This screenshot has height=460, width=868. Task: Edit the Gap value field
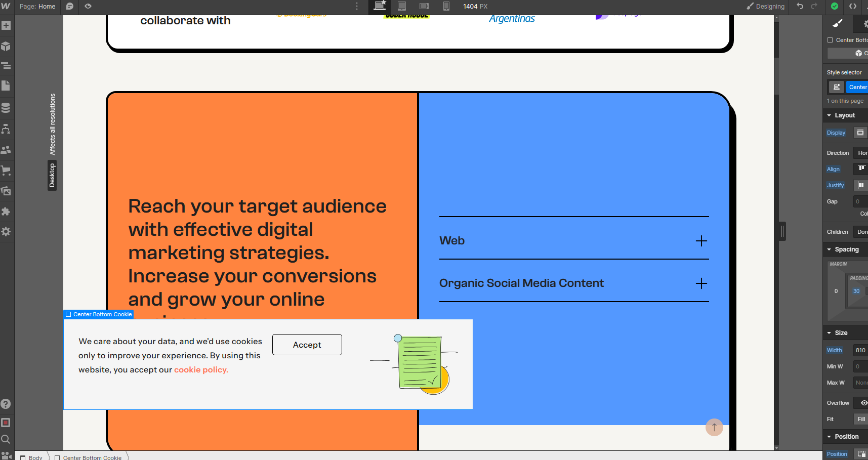[x=860, y=201]
